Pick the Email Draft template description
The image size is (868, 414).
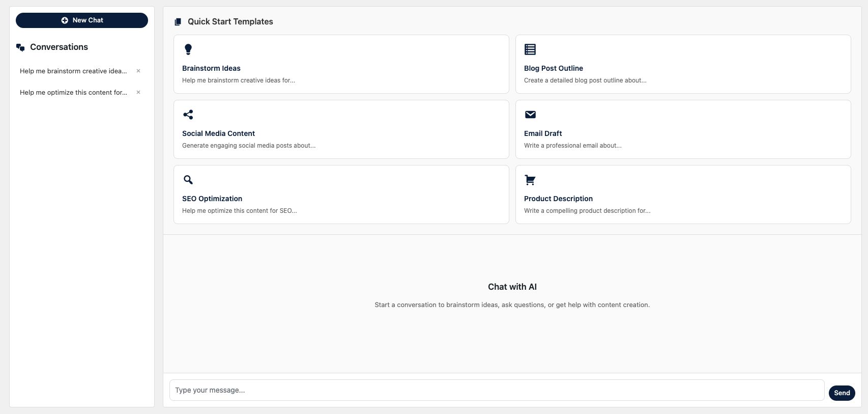point(572,146)
